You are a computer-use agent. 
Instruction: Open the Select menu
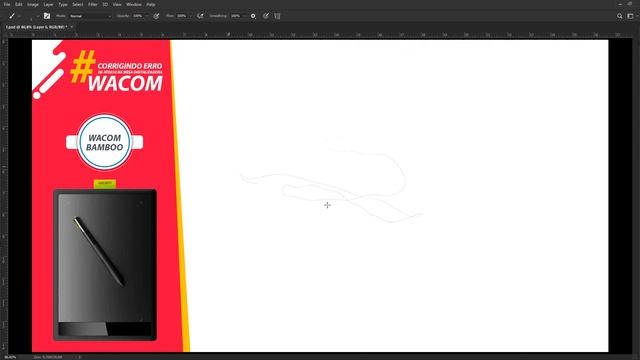click(x=78, y=4)
